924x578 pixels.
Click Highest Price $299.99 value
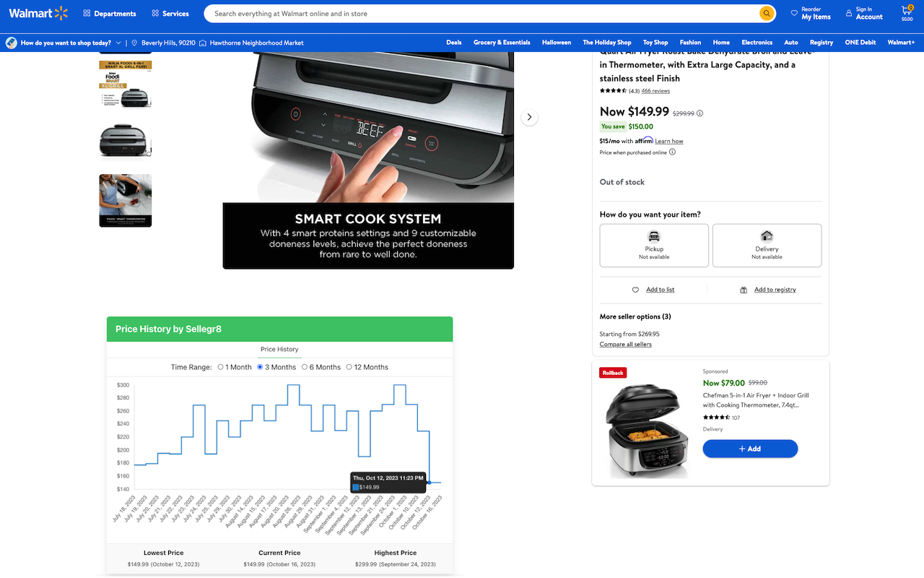click(396, 564)
